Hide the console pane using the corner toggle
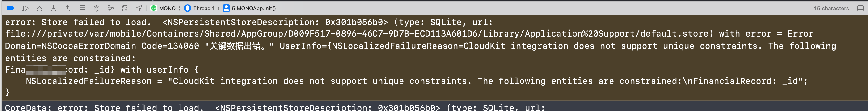This screenshot has height=111, width=868. pyautogui.click(x=860, y=9)
